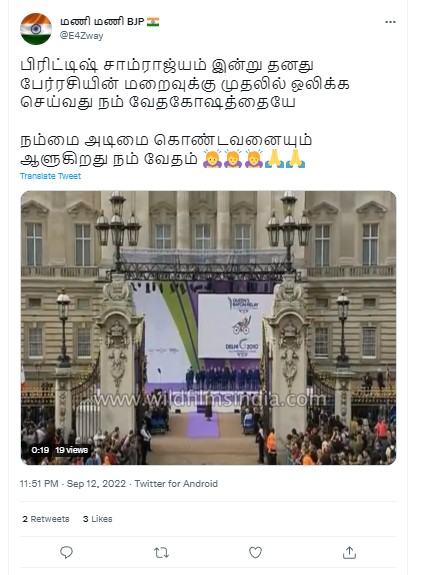Like the tweet with heart icon

[255, 552]
